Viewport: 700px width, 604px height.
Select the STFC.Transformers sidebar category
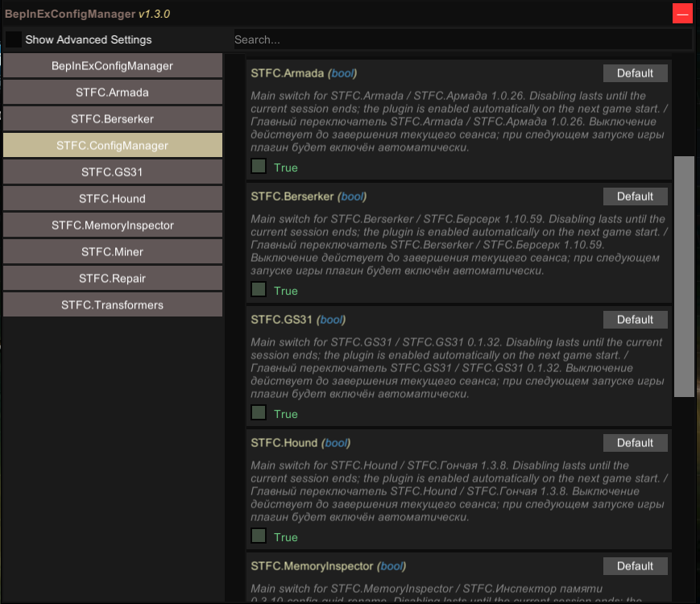(x=113, y=305)
